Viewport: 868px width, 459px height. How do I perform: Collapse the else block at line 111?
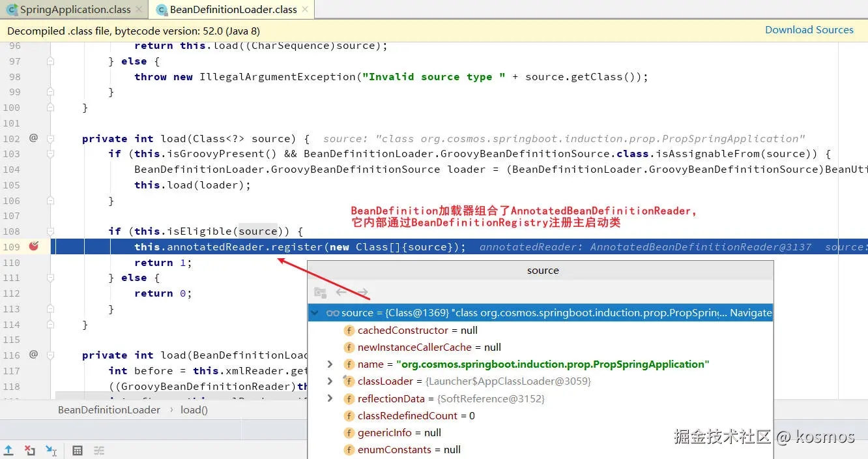50,278
